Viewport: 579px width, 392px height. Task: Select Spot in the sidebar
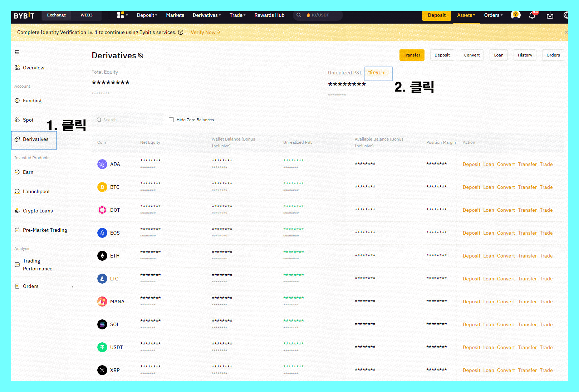[x=28, y=120]
